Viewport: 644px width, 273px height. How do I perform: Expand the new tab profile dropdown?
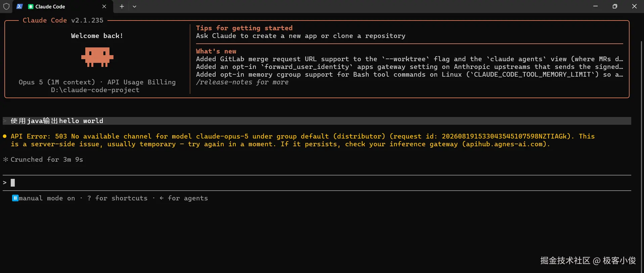[x=134, y=6]
